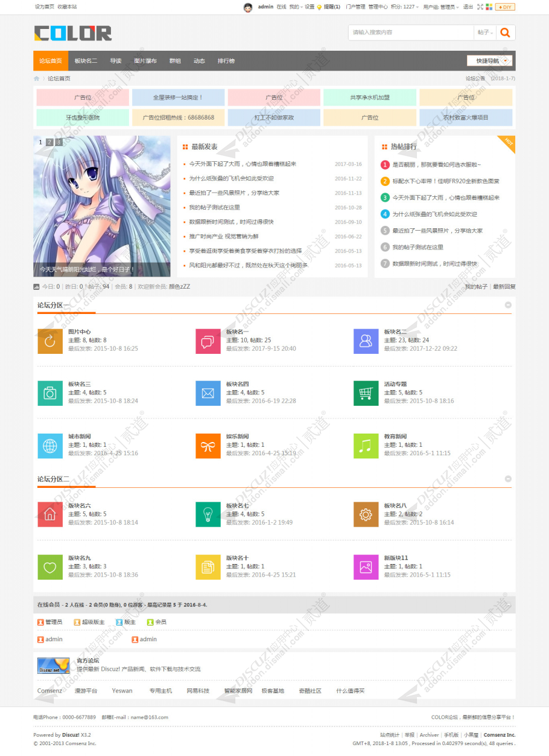Viewport: 549px width, 756px height.
Task: Open the 小黑屋 footer link
Action: click(471, 735)
